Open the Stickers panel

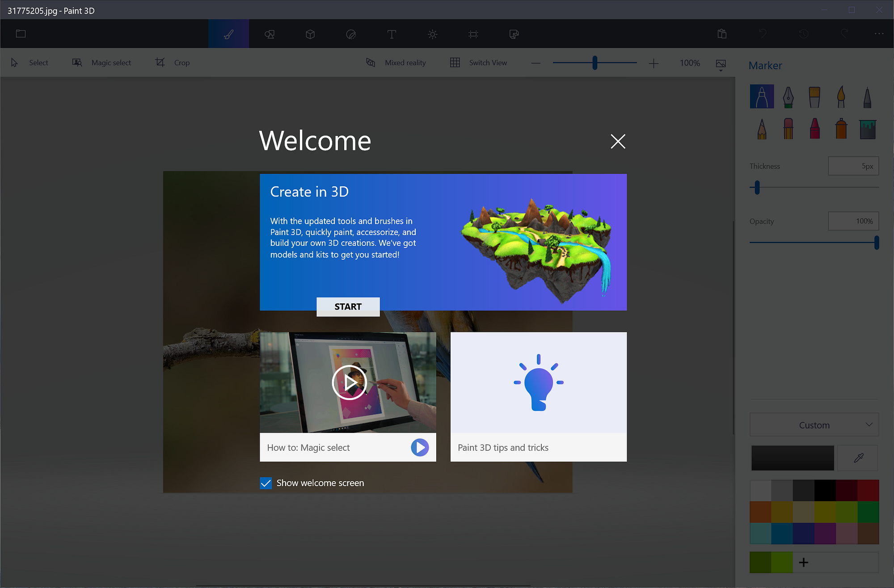click(x=351, y=34)
